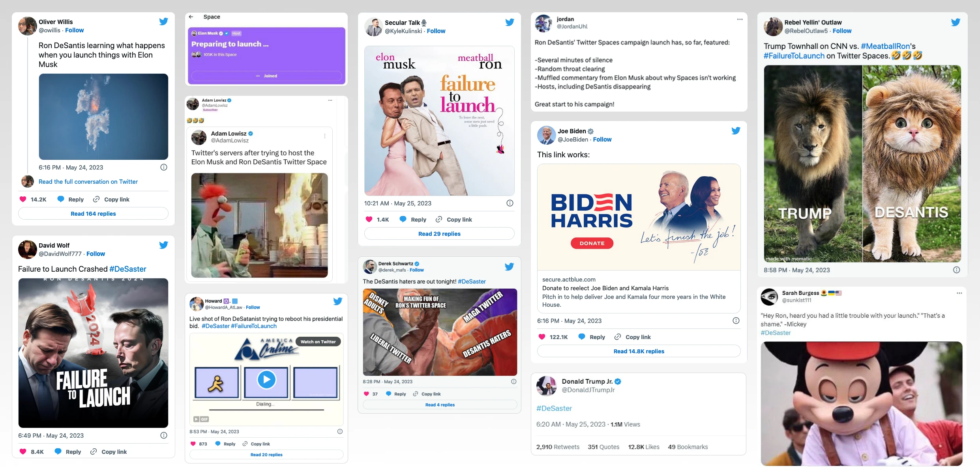Click Watch on Twitter button
This screenshot has width=980, height=470.
pos(318,341)
